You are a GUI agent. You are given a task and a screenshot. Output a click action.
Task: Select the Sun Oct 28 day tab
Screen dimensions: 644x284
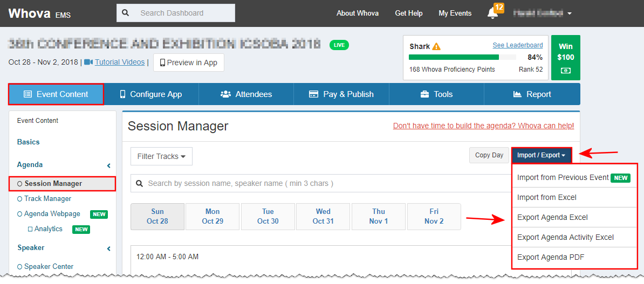157,216
